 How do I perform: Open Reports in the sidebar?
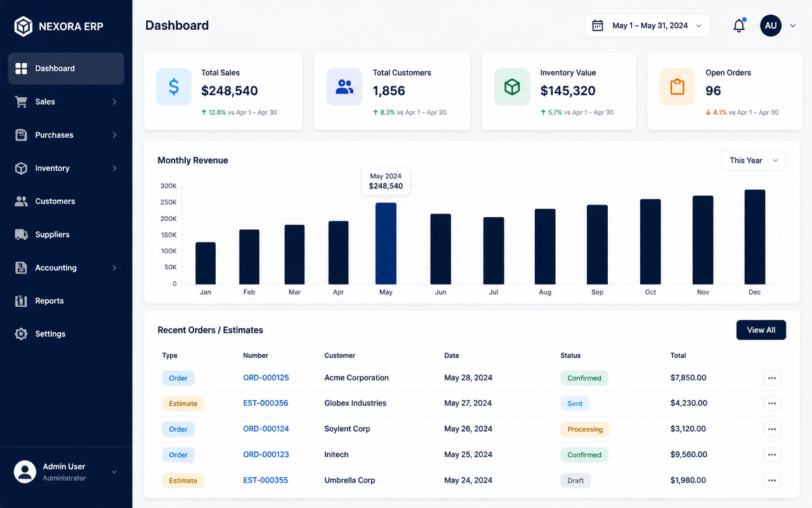pos(66,301)
